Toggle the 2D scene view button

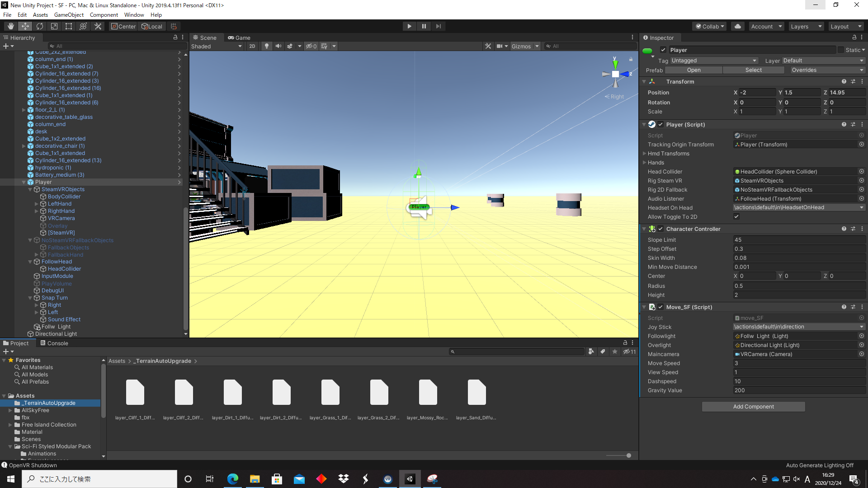[252, 46]
